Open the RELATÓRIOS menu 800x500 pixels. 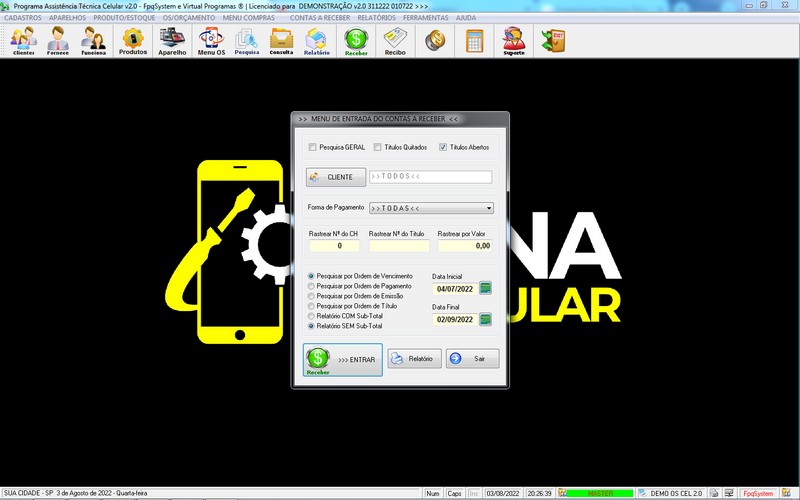pyautogui.click(x=377, y=17)
